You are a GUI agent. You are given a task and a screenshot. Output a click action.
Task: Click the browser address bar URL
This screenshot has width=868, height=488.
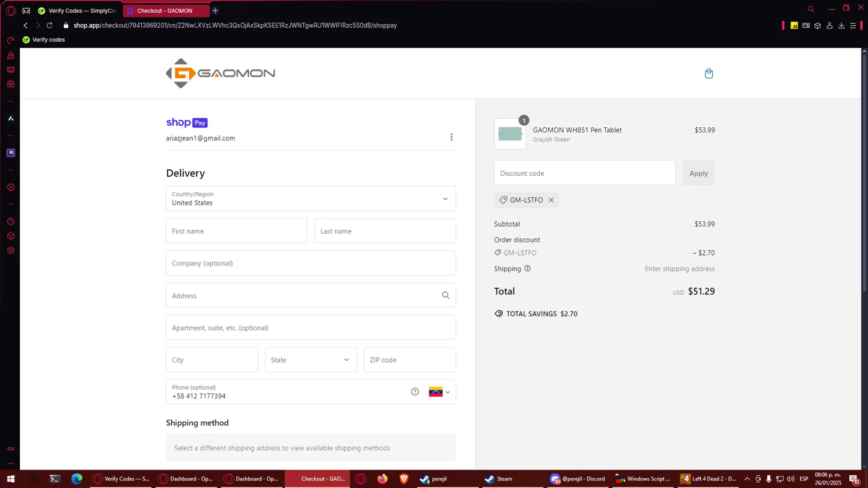[x=235, y=25]
